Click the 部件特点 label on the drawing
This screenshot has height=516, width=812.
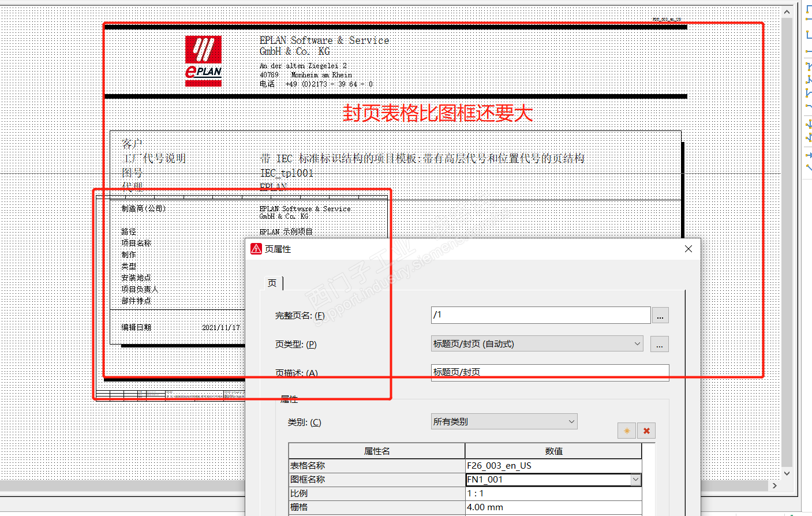pyautogui.click(x=136, y=301)
